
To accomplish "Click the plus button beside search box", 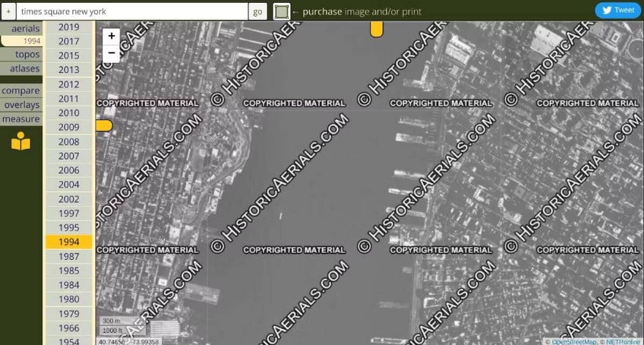I will [x=8, y=11].
